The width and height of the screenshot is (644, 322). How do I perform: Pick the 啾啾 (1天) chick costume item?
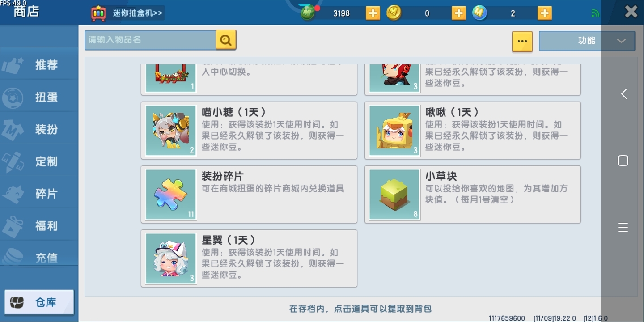pyautogui.click(x=473, y=130)
